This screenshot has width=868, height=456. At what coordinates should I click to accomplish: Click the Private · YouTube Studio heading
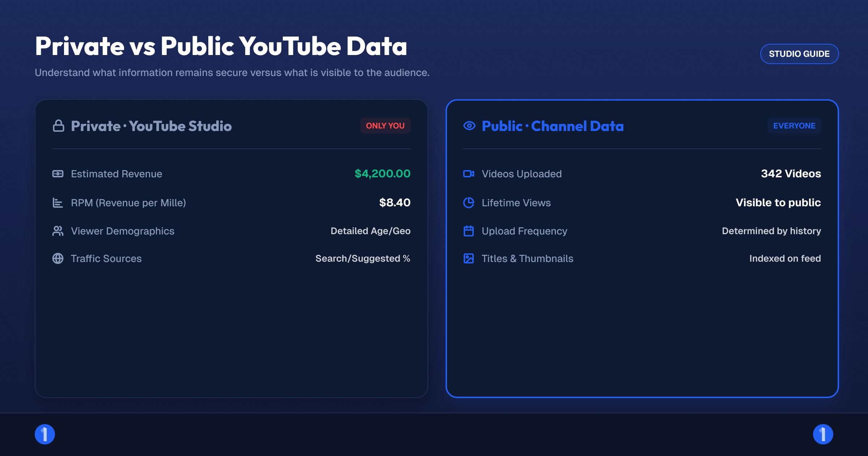(x=151, y=126)
